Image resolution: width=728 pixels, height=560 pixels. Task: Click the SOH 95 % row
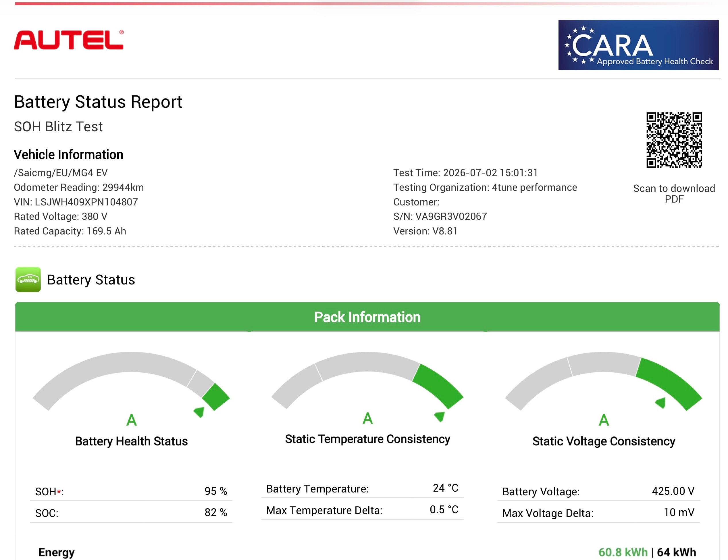(131, 491)
